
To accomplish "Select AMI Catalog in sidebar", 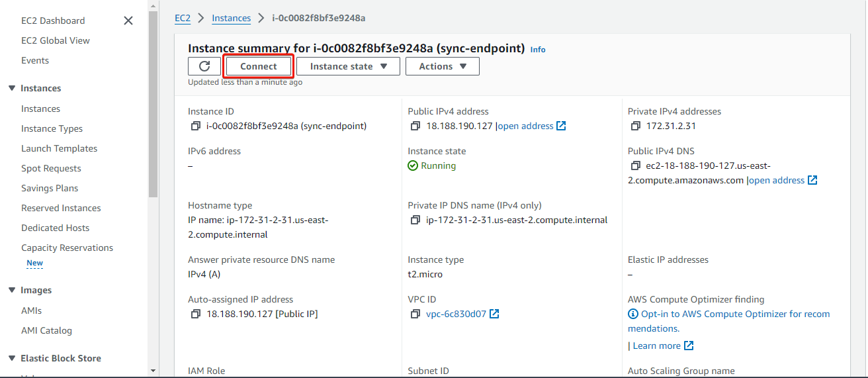I will pos(46,330).
